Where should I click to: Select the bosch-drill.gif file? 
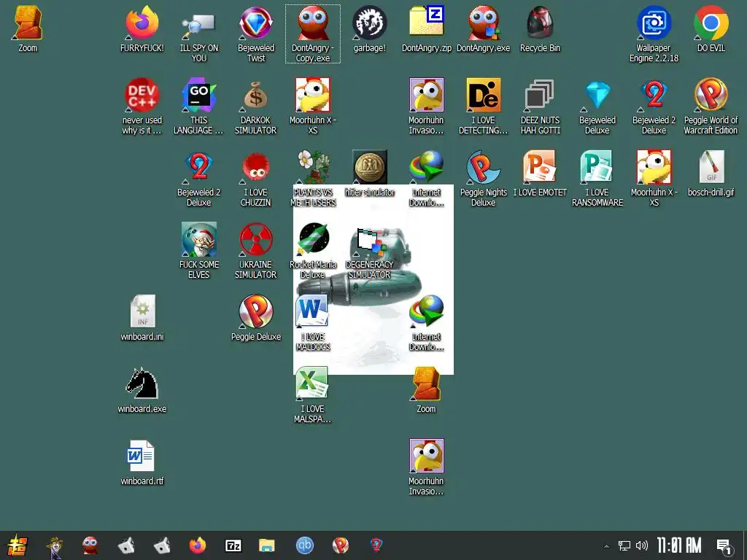click(x=711, y=173)
